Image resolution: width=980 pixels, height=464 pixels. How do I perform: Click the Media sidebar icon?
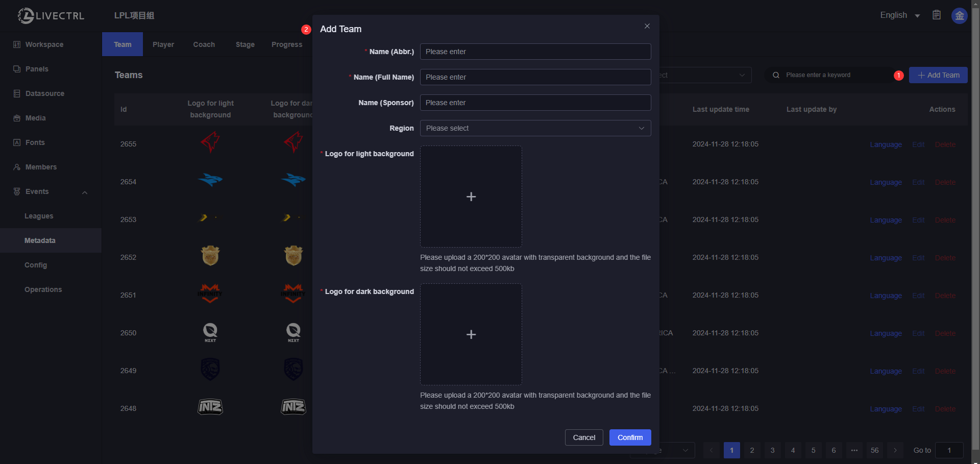tap(17, 118)
